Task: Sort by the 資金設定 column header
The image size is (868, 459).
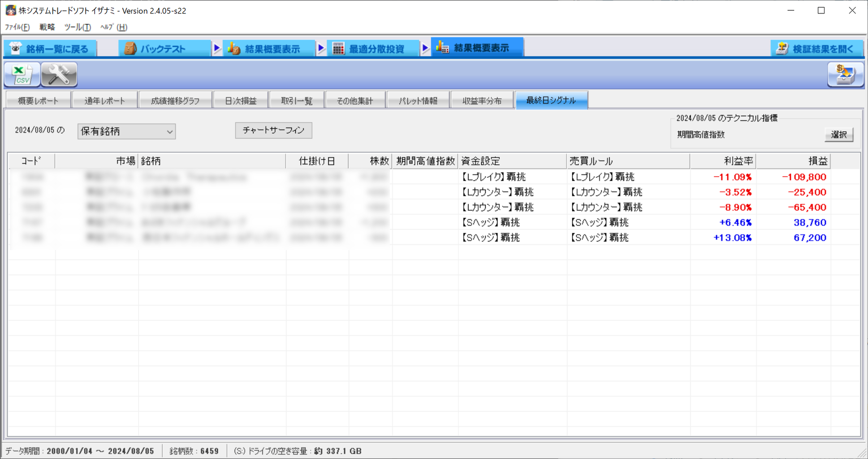Action: pos(513,161)
